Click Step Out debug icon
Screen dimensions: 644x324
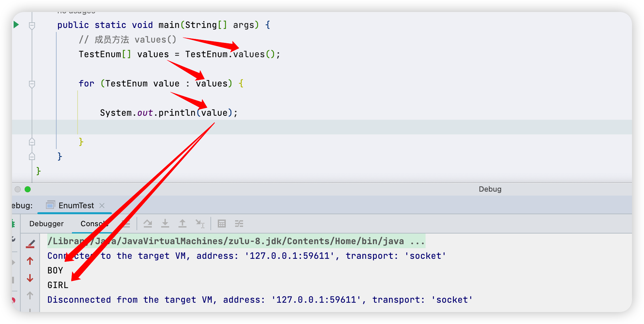pyautogui.click(x=182, y=224)
